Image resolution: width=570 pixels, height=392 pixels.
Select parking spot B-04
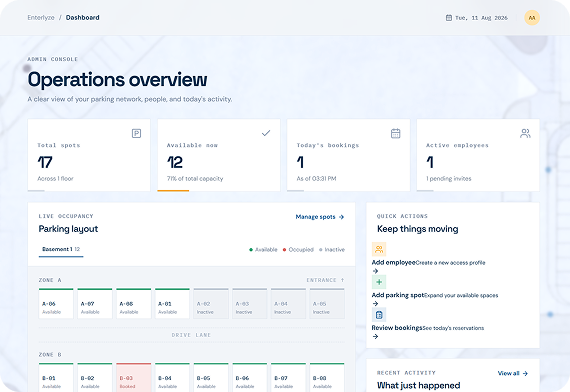(172, 377)
